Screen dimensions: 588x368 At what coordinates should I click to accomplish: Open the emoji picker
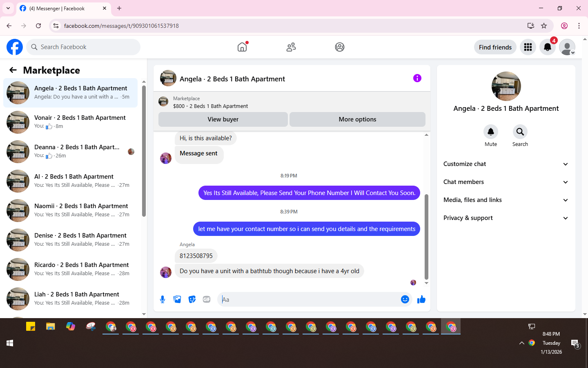click(405, 299)
